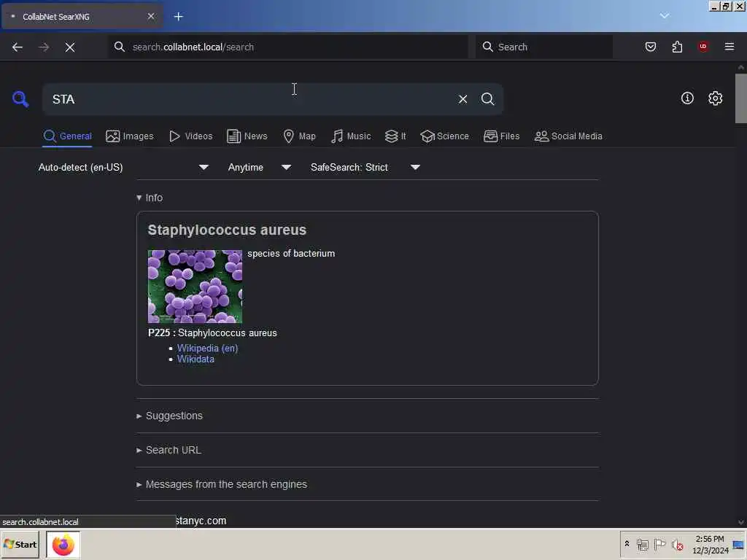Switch to the Images category tab

coord(130,136)
